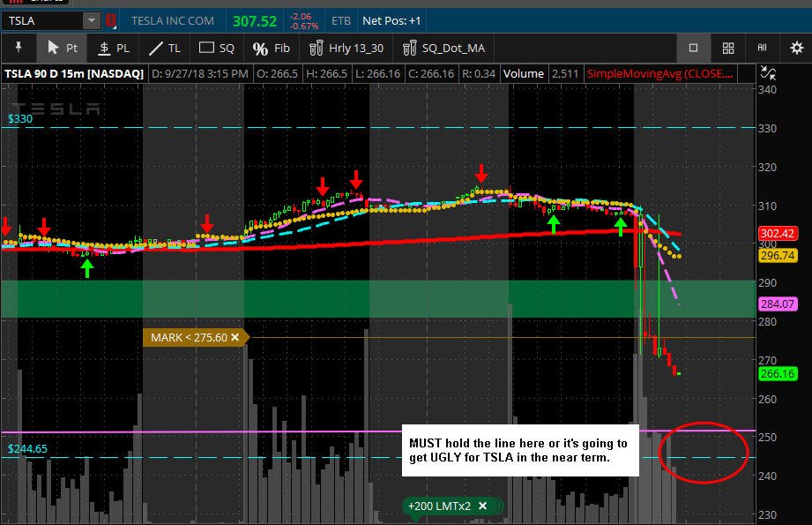Viewport: 812px width, 525px height.
Task: Open the All charts selector
Action: pos(762,48)
